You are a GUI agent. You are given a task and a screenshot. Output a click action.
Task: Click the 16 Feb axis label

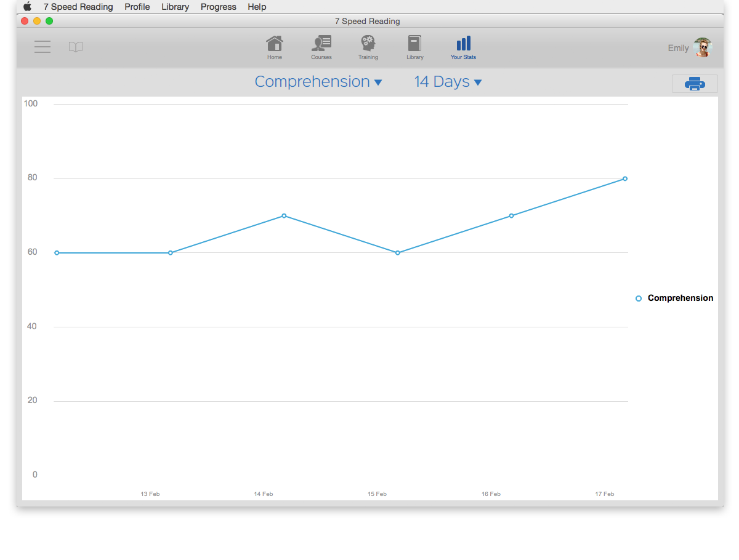coord(491,494)
